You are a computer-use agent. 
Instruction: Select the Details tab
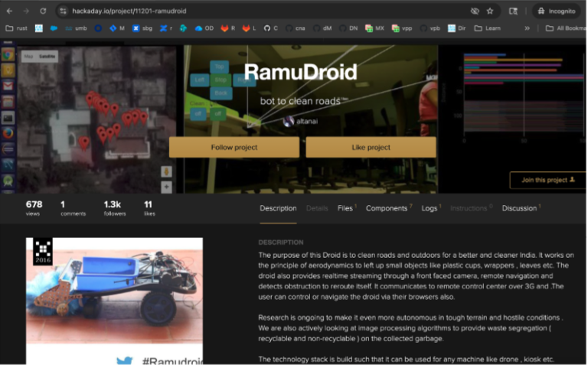317,208
